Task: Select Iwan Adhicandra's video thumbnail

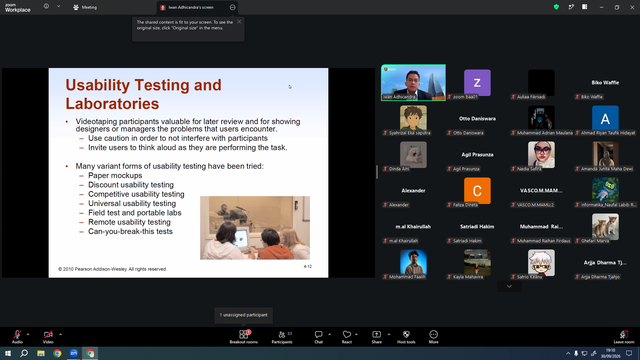Action: (x=413, y=82)
